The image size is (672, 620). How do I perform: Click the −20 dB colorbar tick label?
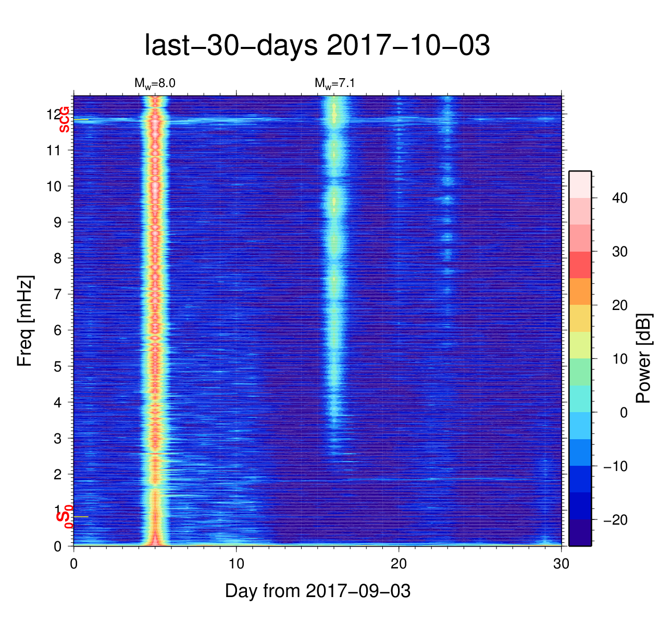(x=615, y=520)
